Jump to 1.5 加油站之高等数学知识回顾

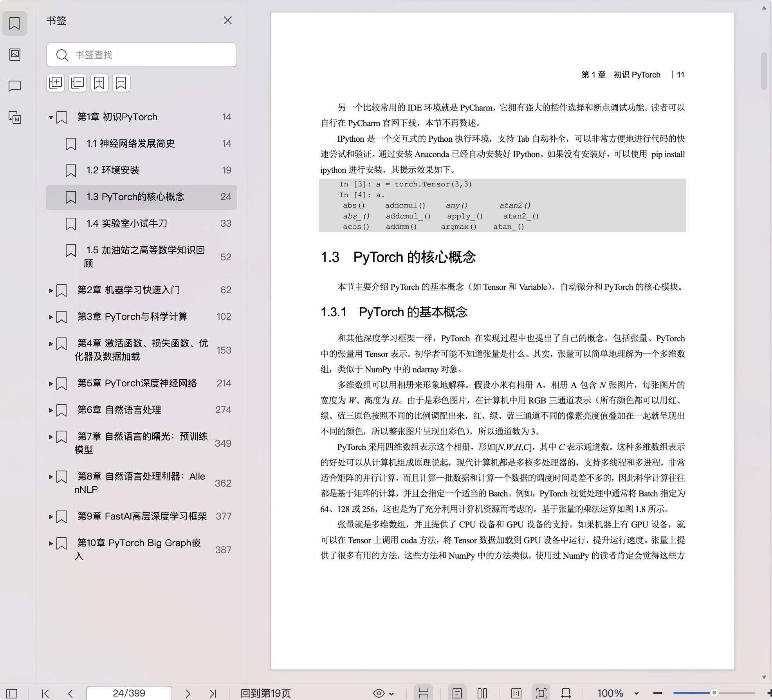pyautogui.click(x=142, y=256)
